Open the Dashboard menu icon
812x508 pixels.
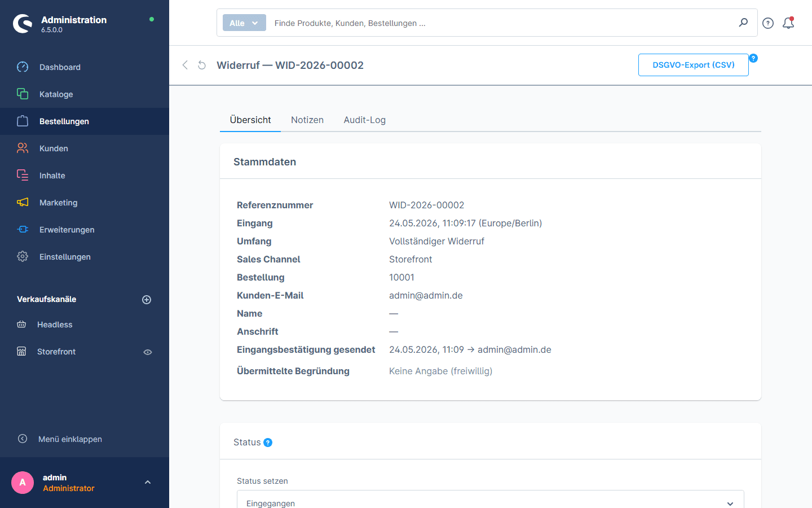click(x=23, y=67)
